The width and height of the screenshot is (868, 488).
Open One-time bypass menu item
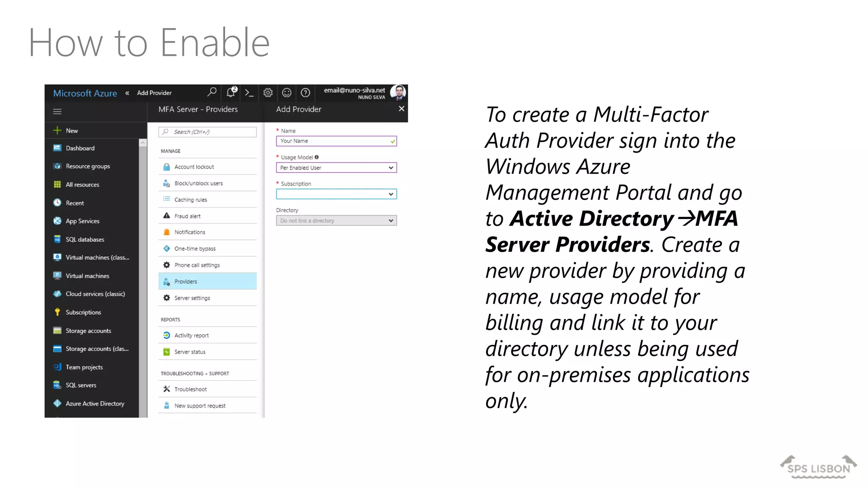click(208, 249)
